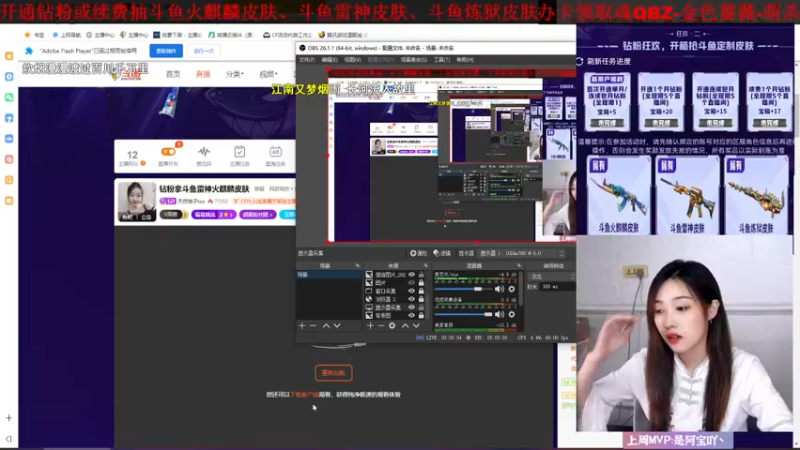
Task: Move scene up in OBS scenes panel
Action: pos(326,326)
